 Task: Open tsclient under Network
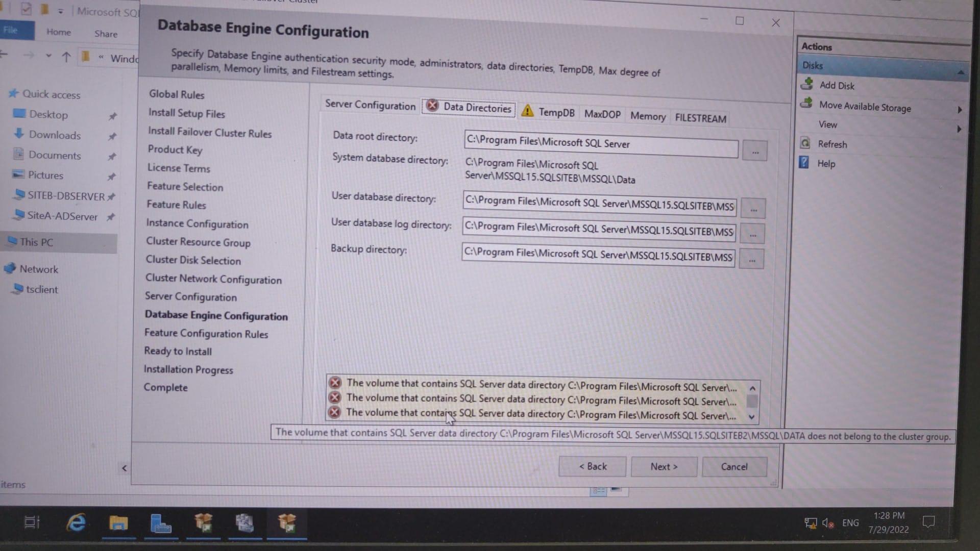tap(42, 289)
